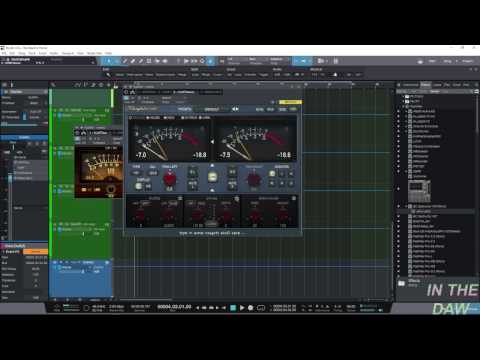Click the timecode display in transport
480x360 pixels.
174,307
